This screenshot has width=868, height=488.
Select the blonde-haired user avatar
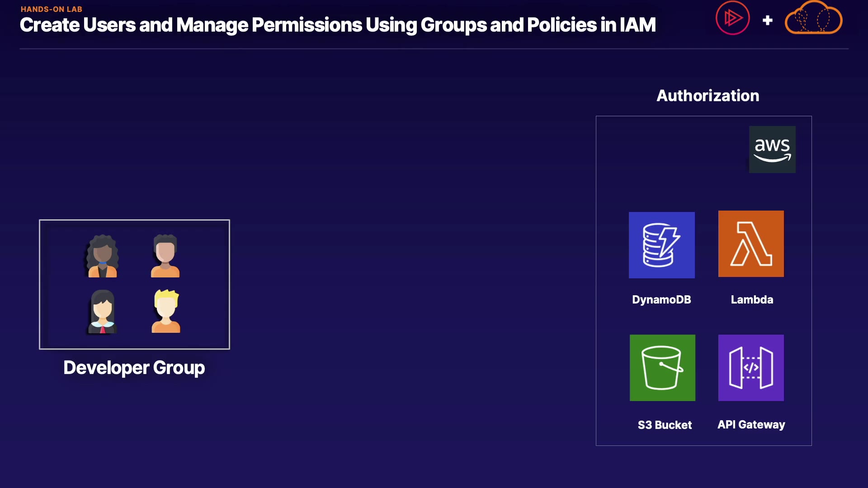tap(166, 312)
